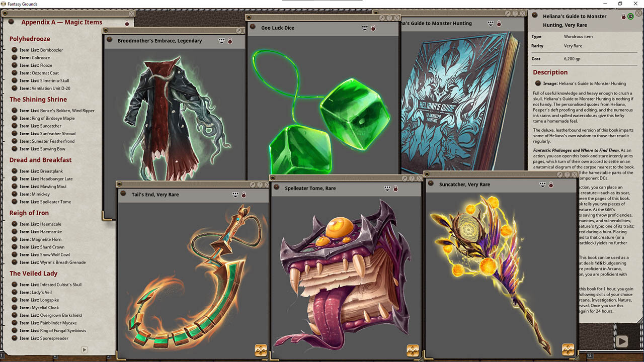Click image size icon on Spelleater Tome window
644x362 pixels.
point(413,349)
